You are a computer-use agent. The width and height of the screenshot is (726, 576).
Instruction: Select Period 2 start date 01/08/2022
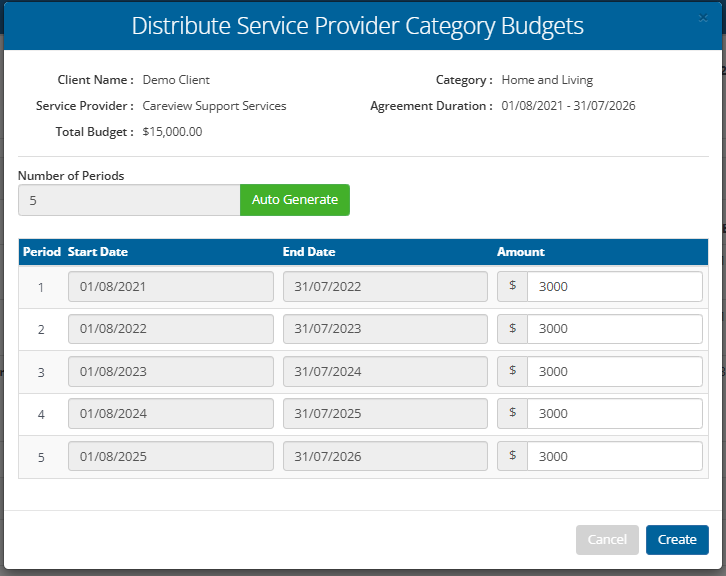click(170, 329)
